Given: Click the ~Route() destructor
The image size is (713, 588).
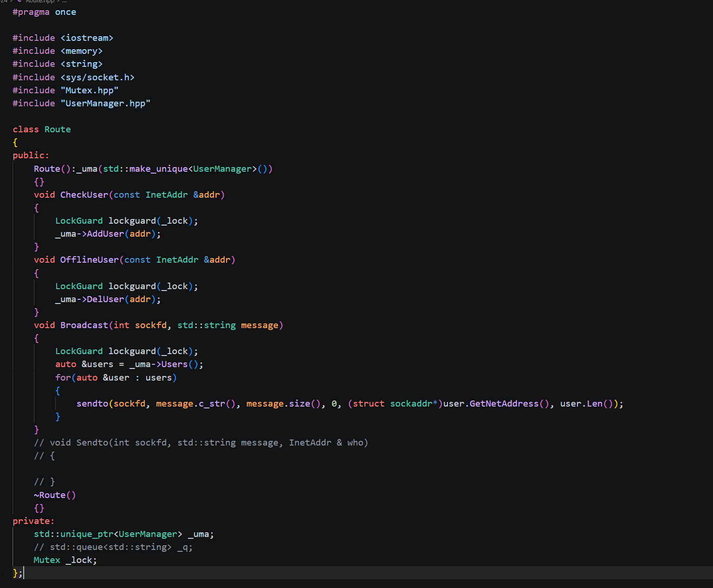Looking at the screenshot, I should point(55,495).
